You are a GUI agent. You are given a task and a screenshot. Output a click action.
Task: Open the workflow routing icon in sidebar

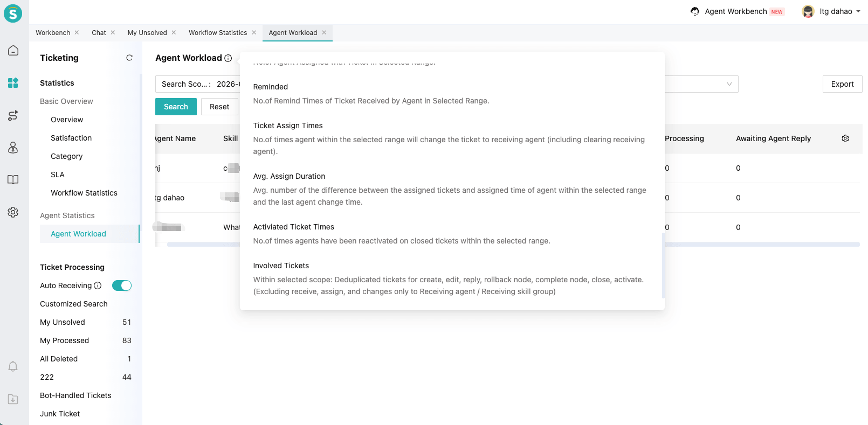pos(13,115)
